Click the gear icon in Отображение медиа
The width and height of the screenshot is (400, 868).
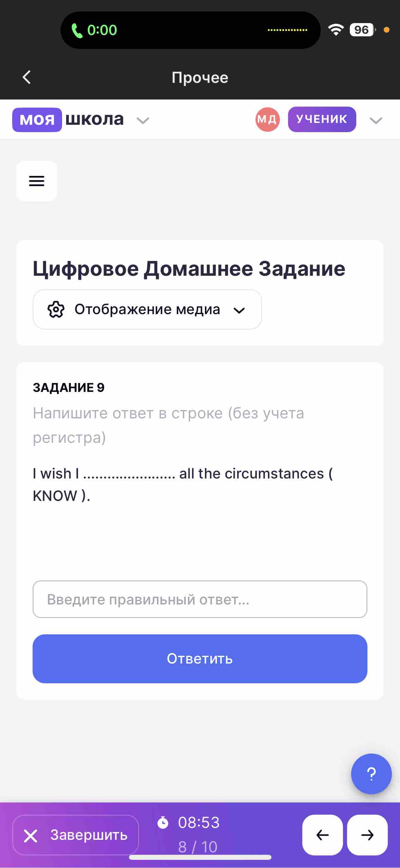click(x=56, y=309)
